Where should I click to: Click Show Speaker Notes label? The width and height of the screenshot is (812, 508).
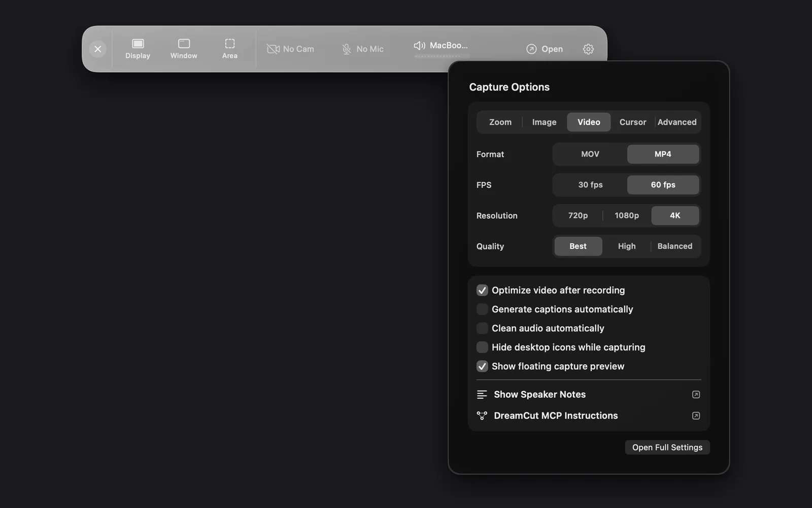coord(539,394)
